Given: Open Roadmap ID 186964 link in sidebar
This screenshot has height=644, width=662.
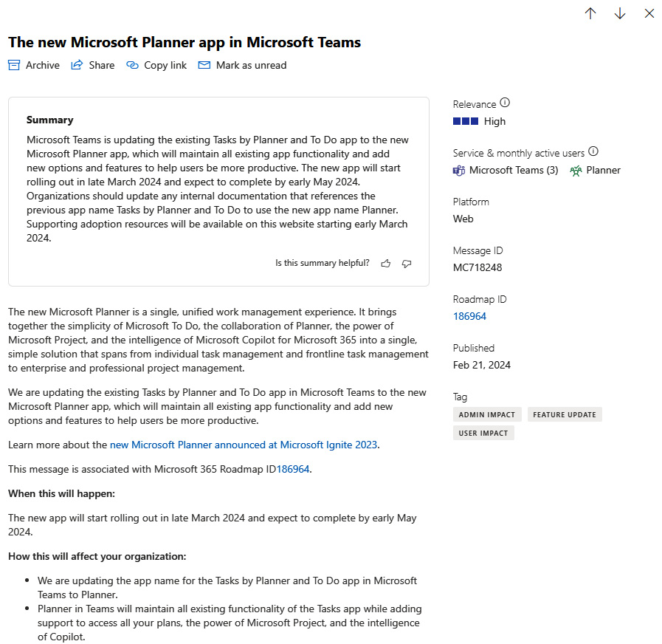Looking at the screenshot, I should pyautogui.click(x=469, y=316).
